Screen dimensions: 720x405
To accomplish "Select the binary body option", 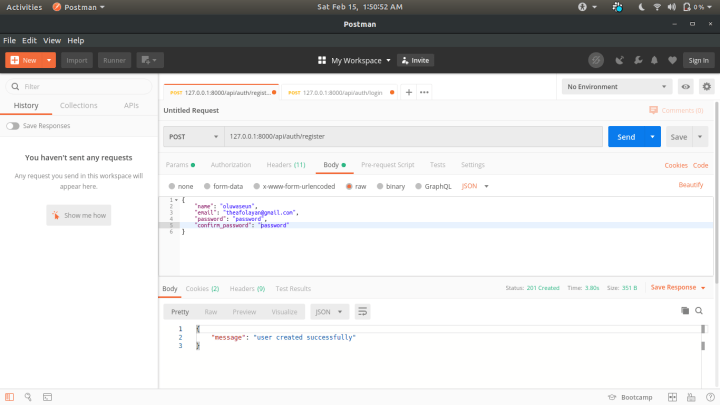I will [391, 186].
